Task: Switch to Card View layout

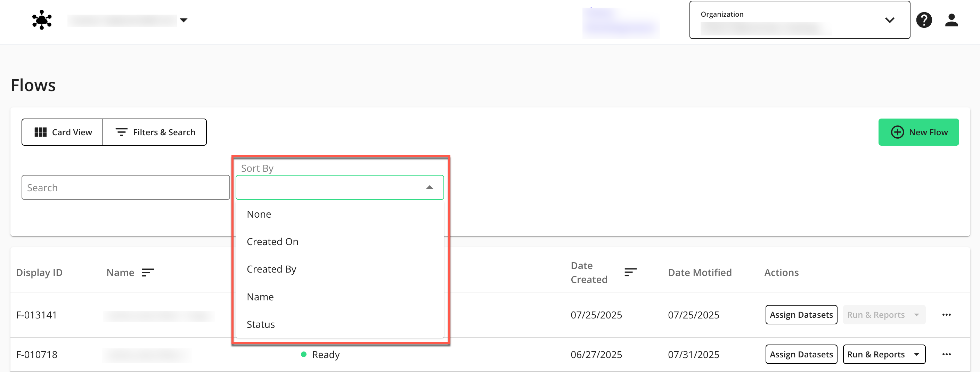Action: pos(63,132)
